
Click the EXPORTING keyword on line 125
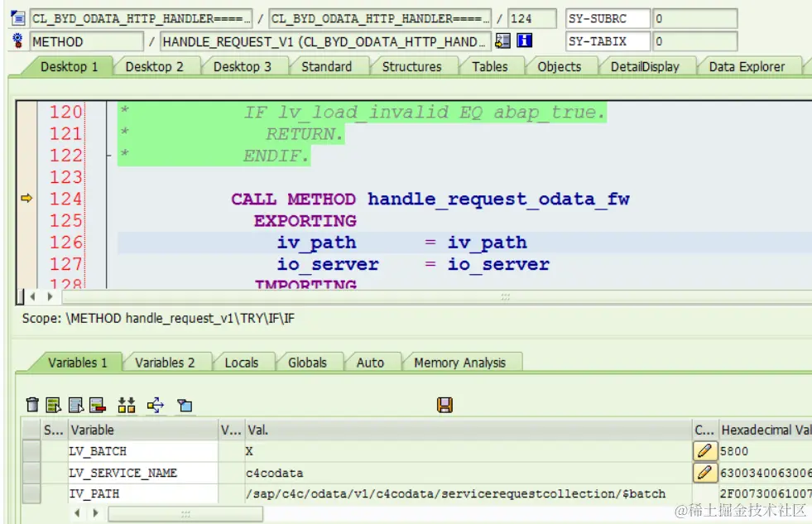[x=305, y=221]
